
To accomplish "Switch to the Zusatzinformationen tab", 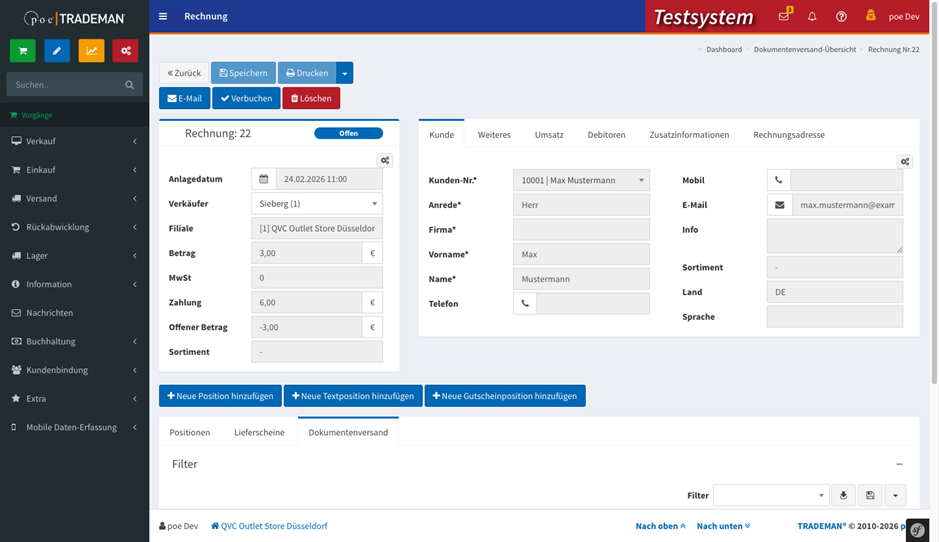I will (689, 135).
